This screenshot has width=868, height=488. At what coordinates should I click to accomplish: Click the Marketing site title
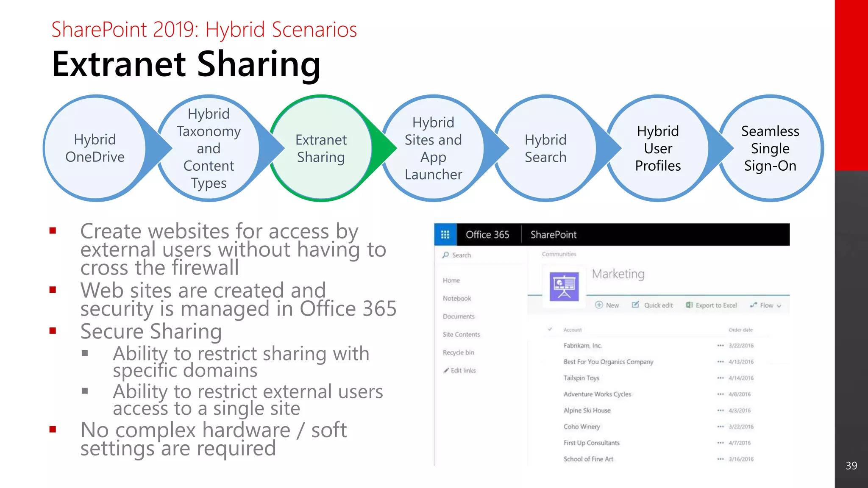(618, 274)
